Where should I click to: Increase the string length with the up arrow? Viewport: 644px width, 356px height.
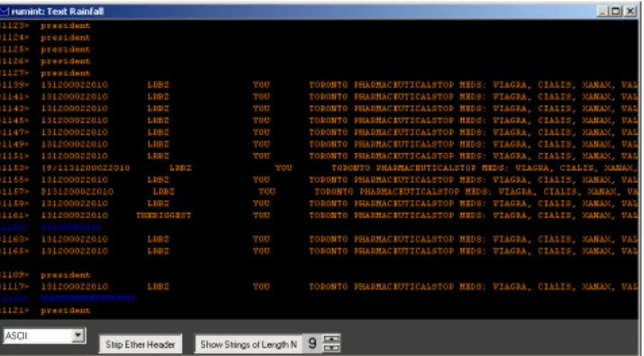pos(331,339)
